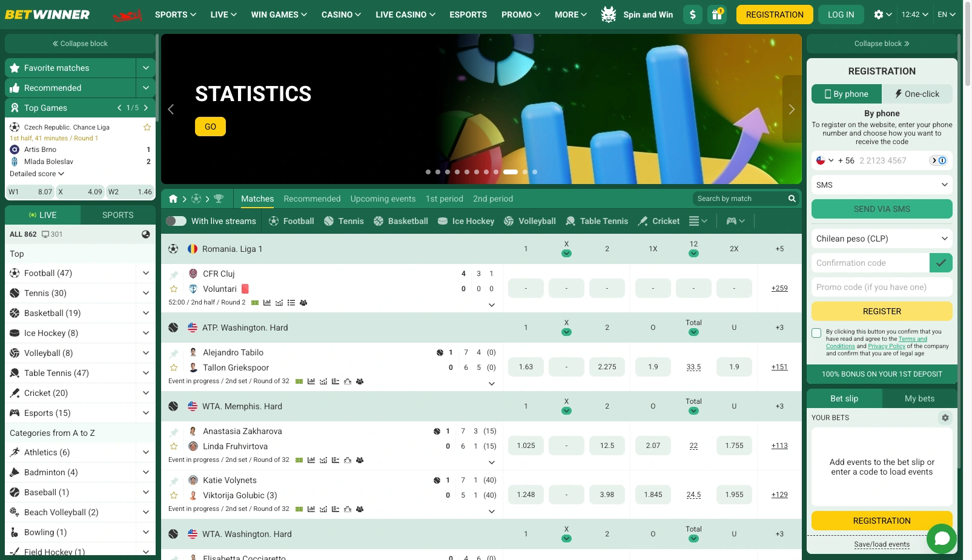This screenshot has width=972, height=560.
Task: Pin the Alejandro Tabilo match
Action: (174, 353)
